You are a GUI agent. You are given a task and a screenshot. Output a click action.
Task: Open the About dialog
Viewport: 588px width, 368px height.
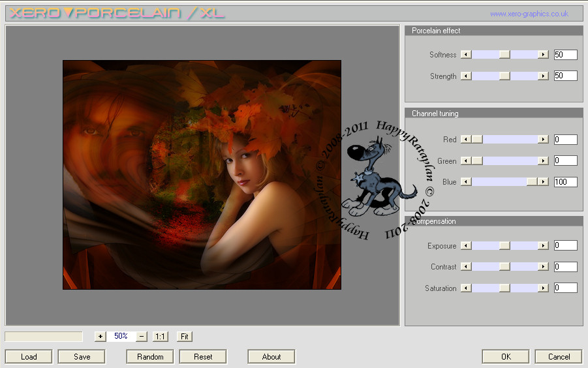click(x=271, y=357)
